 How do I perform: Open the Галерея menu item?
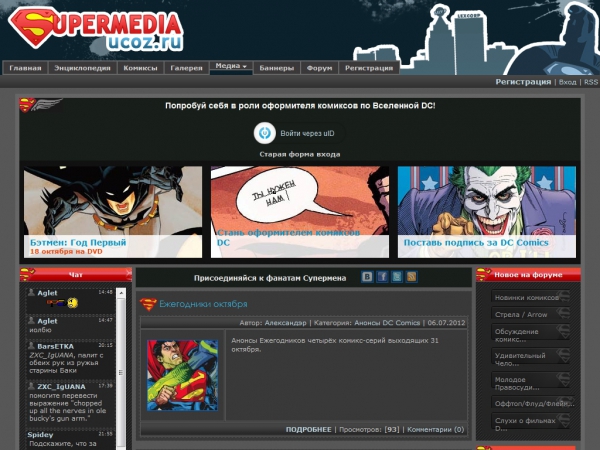pyautogui.click(x=186, y=68)
